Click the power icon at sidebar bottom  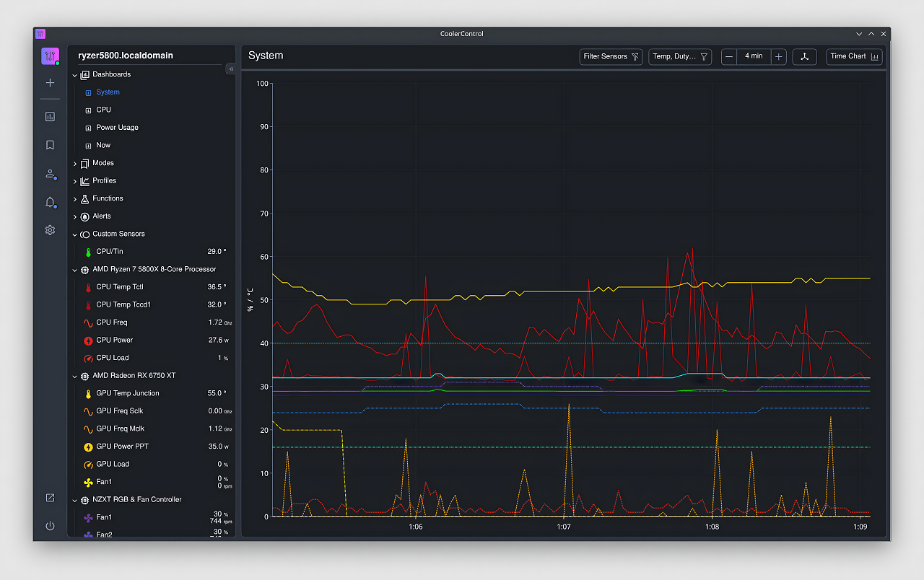click(50, 526)
